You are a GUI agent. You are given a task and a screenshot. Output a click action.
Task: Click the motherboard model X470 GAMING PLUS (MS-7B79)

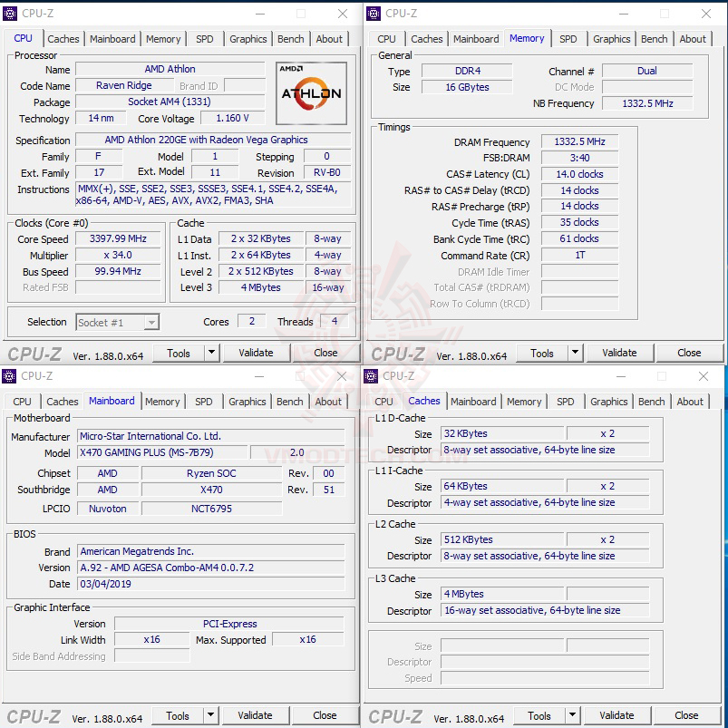(x=162, y=452)
